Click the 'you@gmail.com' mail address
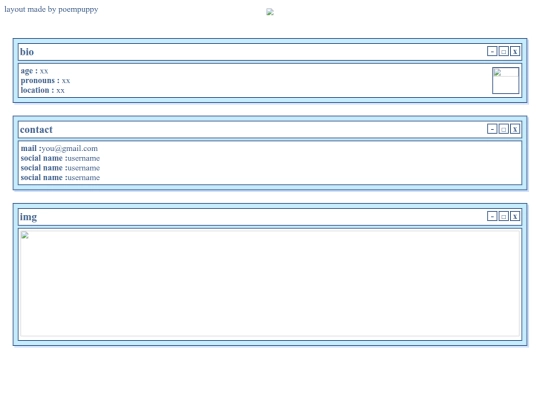Image resolution: width=540 pixels, height=405 pixels. tap(70, 148)
